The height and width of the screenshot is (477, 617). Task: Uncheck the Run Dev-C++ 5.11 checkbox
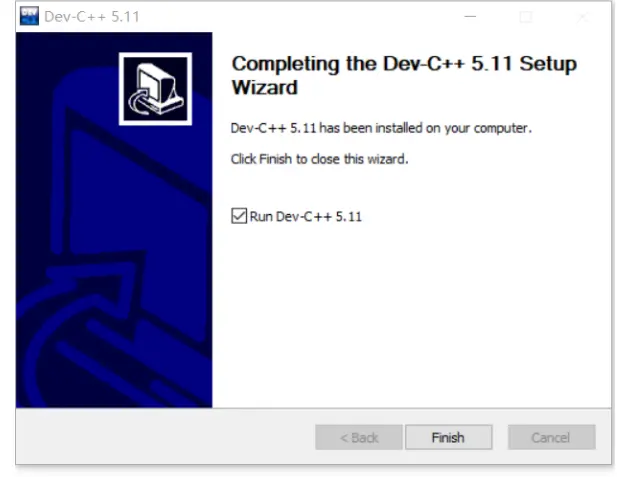pyautogui.click(x=239, y=216)
